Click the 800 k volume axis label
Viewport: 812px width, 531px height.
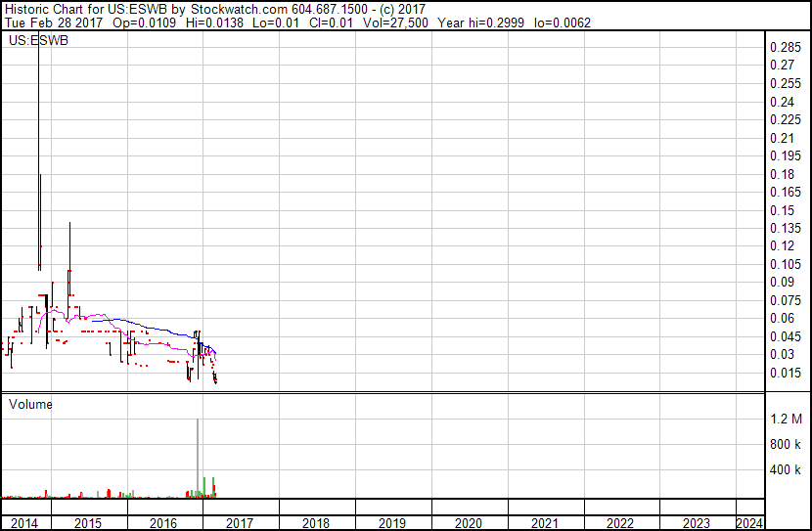tap(786, 444)
